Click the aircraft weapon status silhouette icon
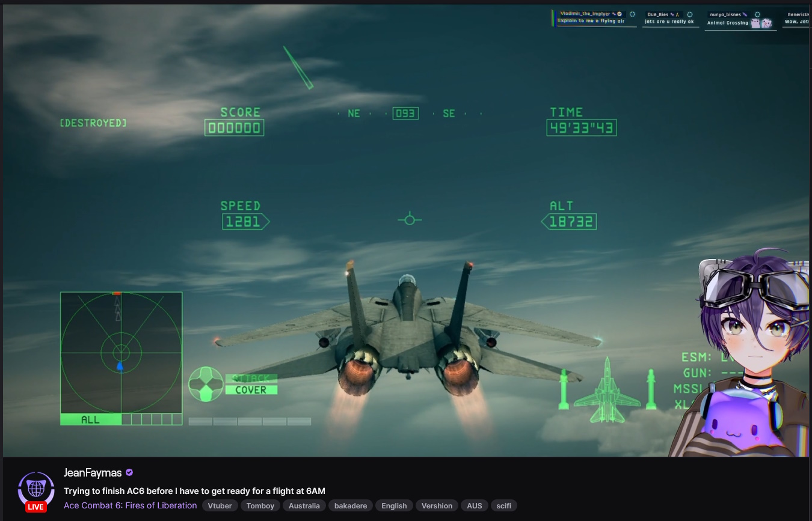Viewport: 812px width, 521px height. [x=607, y=389]
